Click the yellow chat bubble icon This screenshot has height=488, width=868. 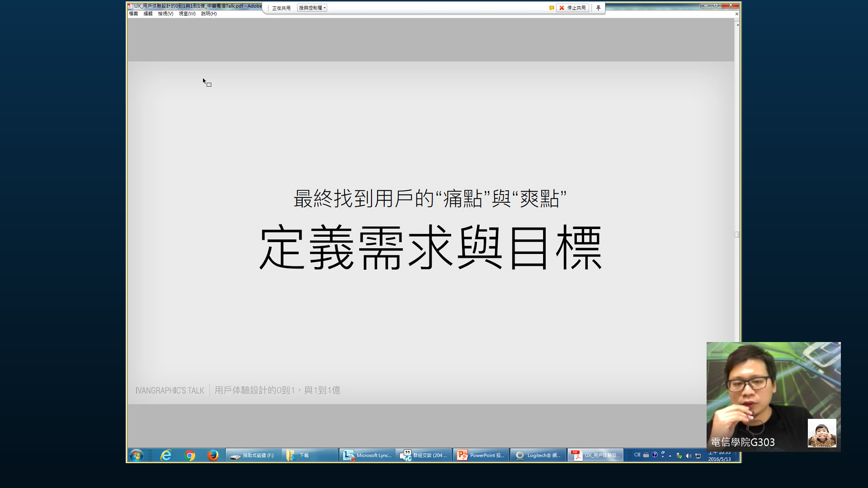(x=552, y=8)
